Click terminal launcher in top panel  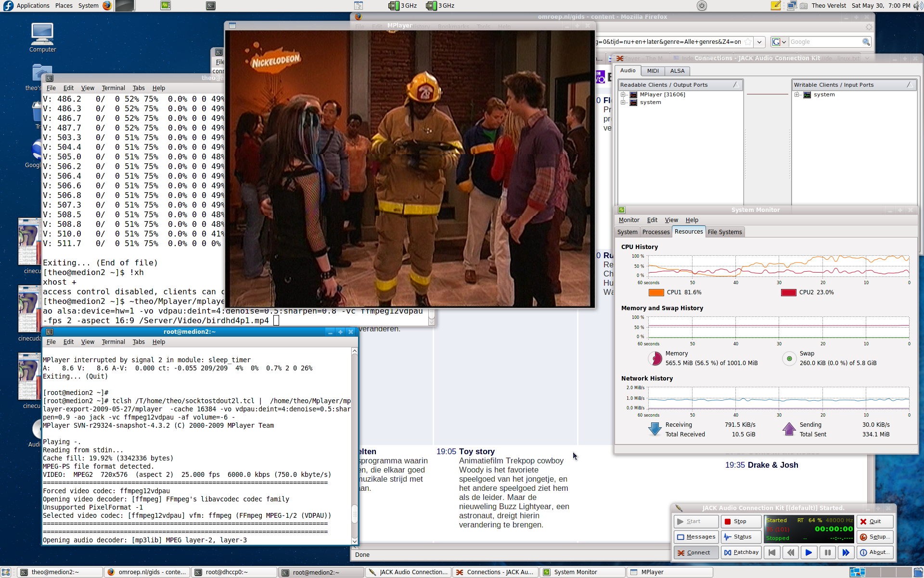pos(211,6)
